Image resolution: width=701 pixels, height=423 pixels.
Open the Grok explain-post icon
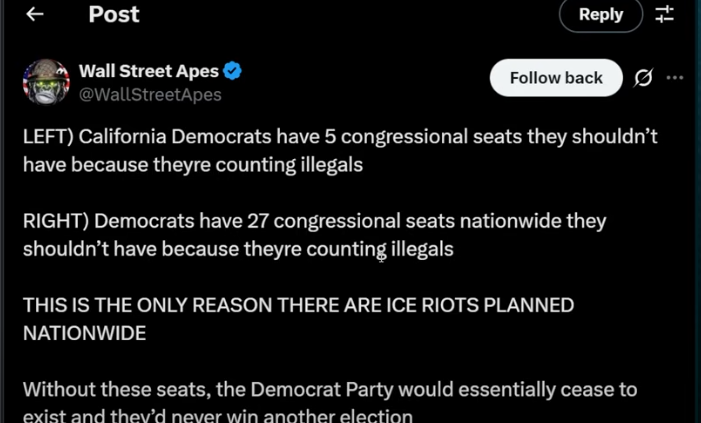coord(643,78)
